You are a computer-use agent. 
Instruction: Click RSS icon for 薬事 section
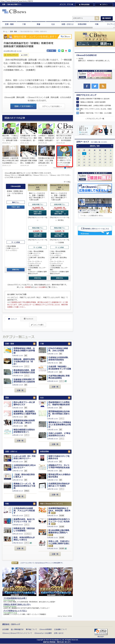tap(34, 397)
